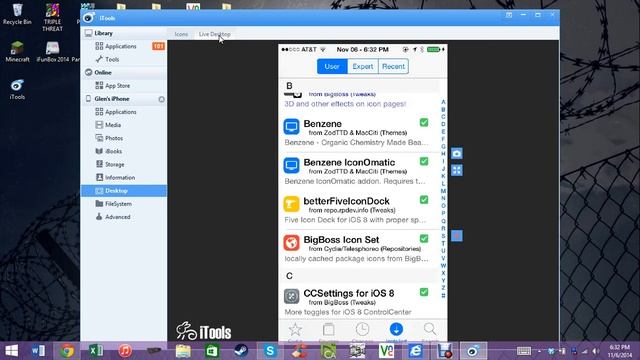Image resolution: width=640 pixels, height=360 pixels.
Task: Tap the Cydia star tab icon
Action: pos(295,329)
